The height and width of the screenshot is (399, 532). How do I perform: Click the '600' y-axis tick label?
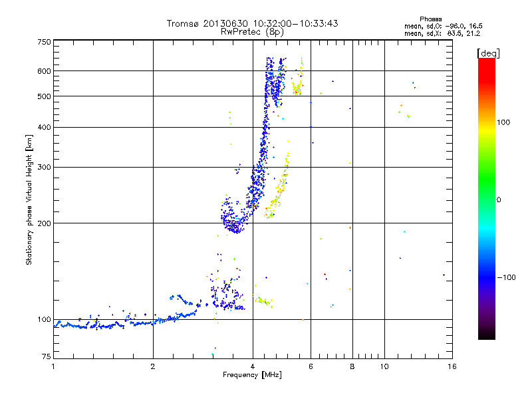pyautogui.click(x=44, y=71)
